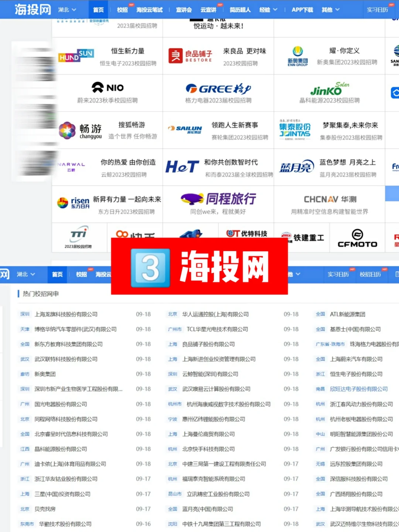Click the Jinko Solar logo
This screenshot has height=532, width=399.
330,89
